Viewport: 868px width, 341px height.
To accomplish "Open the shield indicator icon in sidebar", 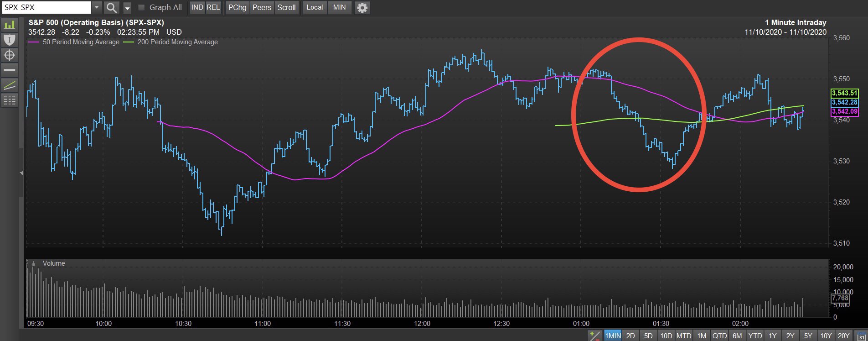I will coord(10,40).
